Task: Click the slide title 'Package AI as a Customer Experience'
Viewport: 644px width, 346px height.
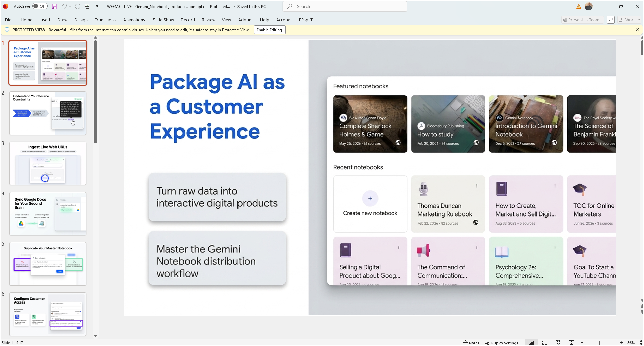Action: tap(217, 106)
